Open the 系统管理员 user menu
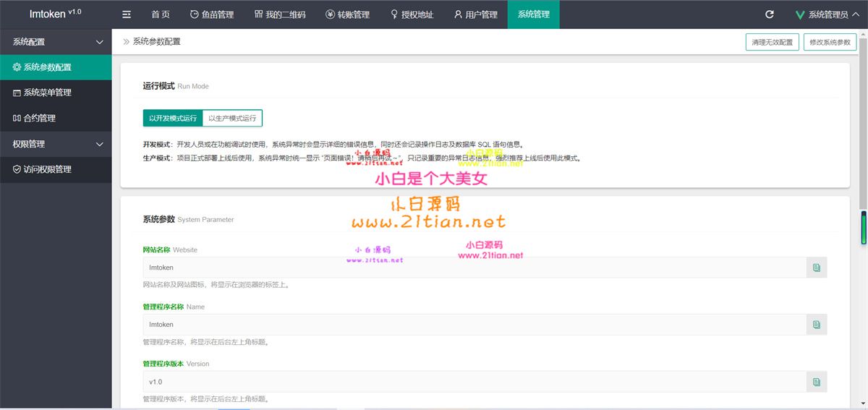Viewport: 868px width, 410px height. click(827, 14)
